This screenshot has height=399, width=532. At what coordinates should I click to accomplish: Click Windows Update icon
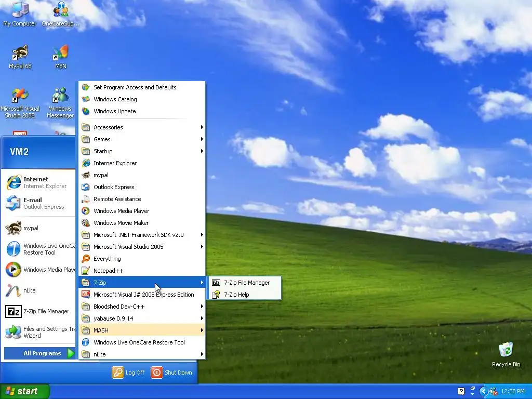86,111
